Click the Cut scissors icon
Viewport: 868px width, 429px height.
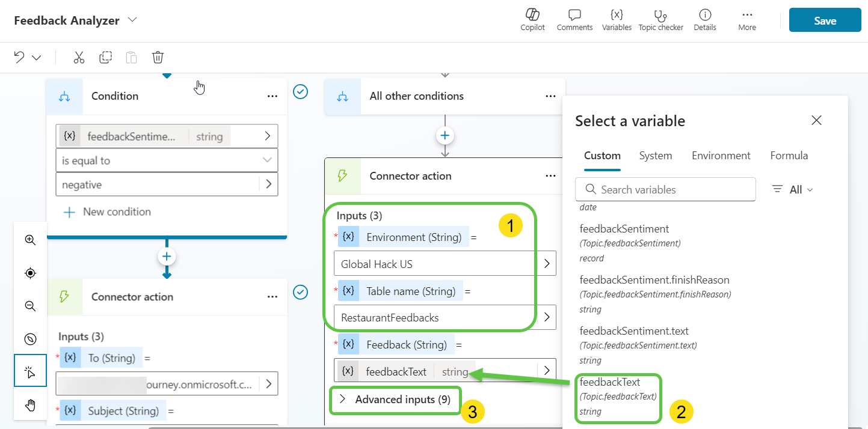(79, 58)
